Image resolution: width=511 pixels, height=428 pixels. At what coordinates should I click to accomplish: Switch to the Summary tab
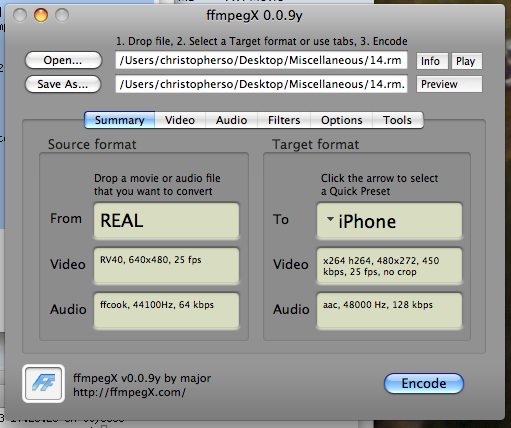[x=119, y=120]
